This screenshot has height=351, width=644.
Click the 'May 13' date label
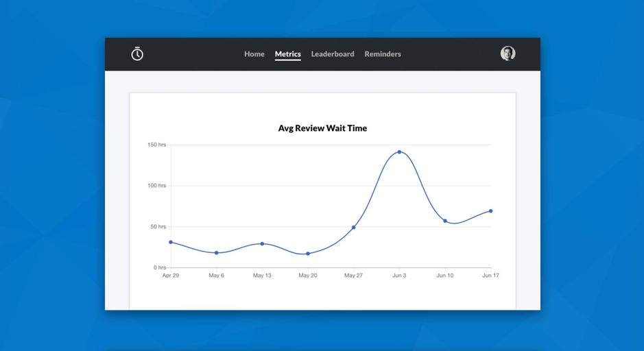262,276
